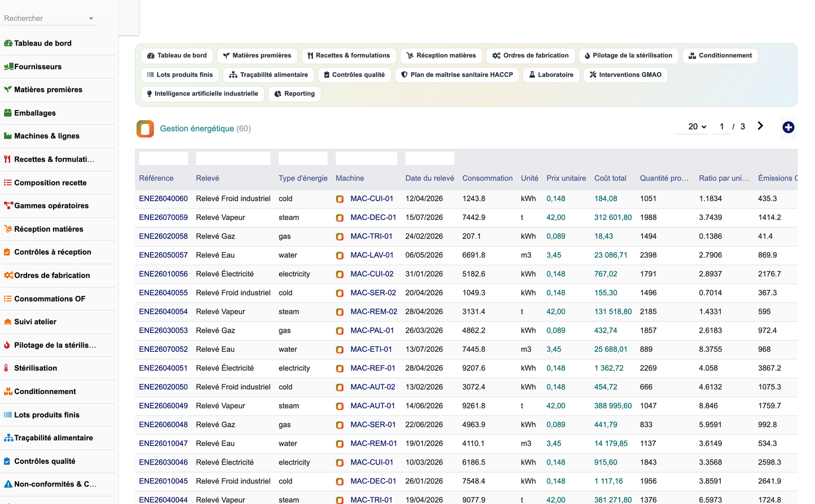This screenshot has width=815, height=504.
Task: Sort by Prix unitaire column header
Action: [x=566, y=178]
